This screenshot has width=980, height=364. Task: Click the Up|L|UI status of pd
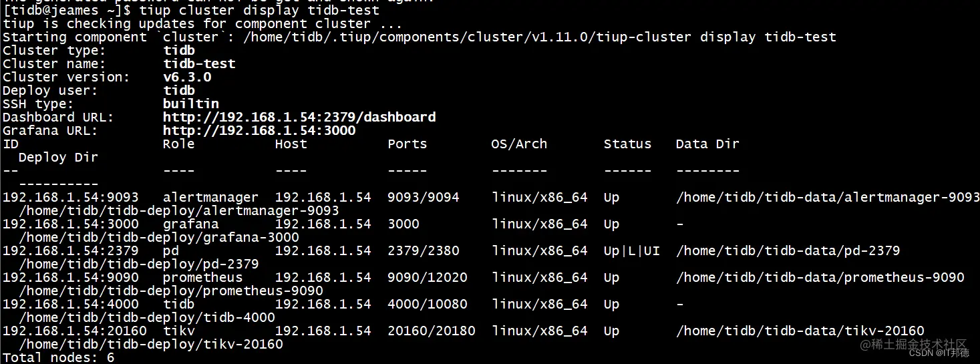(631, 251)
